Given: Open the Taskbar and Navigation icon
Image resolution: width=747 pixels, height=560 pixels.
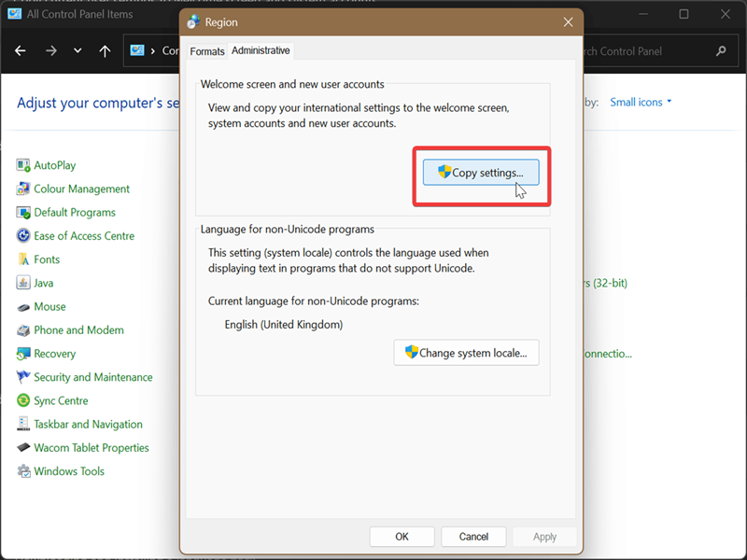Looking at the screenshot, I should [22, 424].
